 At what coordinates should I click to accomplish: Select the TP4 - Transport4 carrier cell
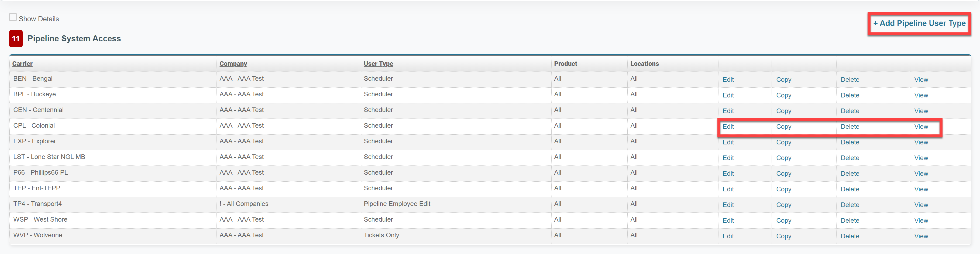point(37,204)
